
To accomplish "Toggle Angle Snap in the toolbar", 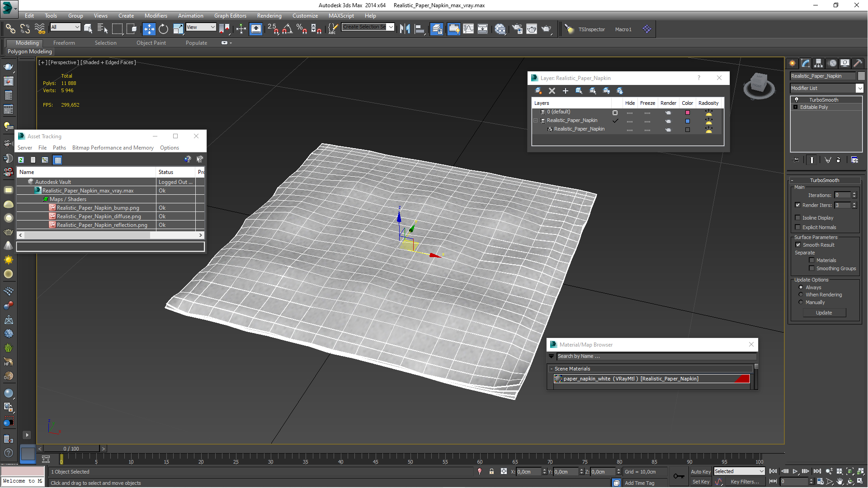I will 287,29.
